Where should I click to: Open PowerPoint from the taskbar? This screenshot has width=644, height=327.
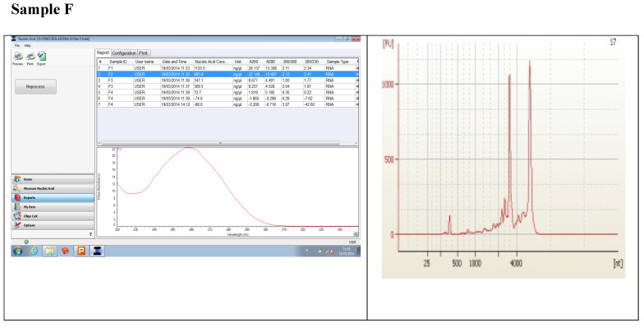[81, 251]
